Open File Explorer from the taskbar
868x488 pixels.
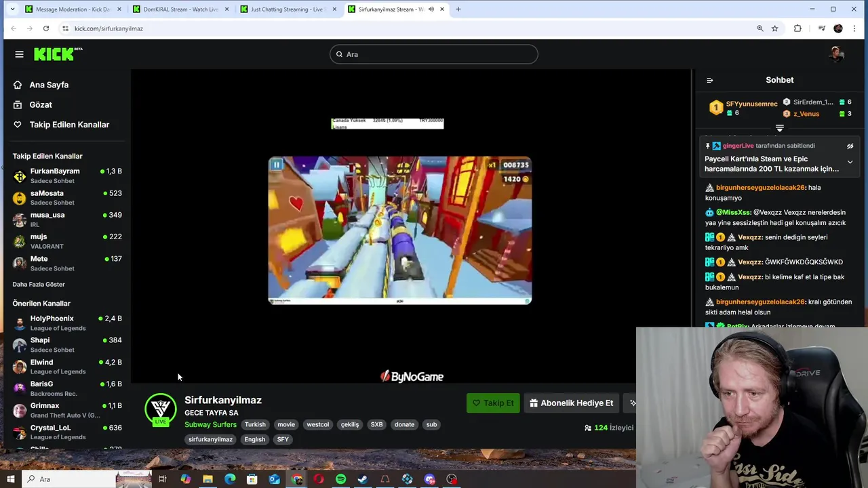pos(208,479)
